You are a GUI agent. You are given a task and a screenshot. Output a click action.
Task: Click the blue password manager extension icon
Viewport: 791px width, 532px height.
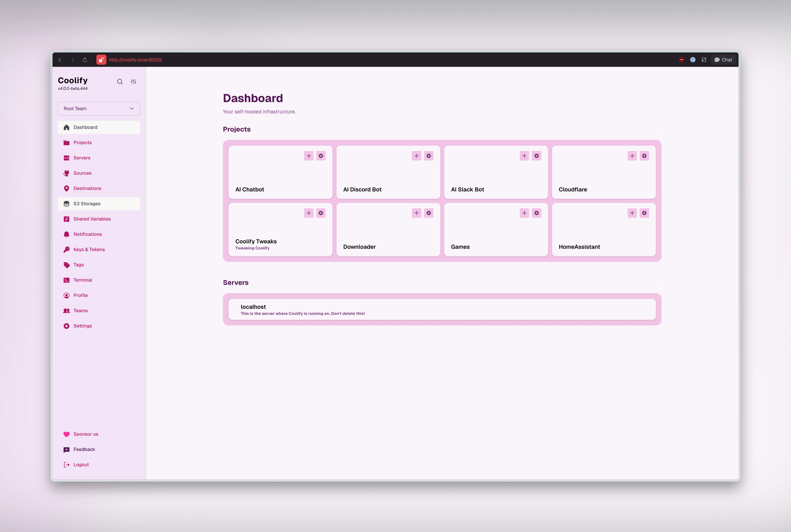pos(693,60)
